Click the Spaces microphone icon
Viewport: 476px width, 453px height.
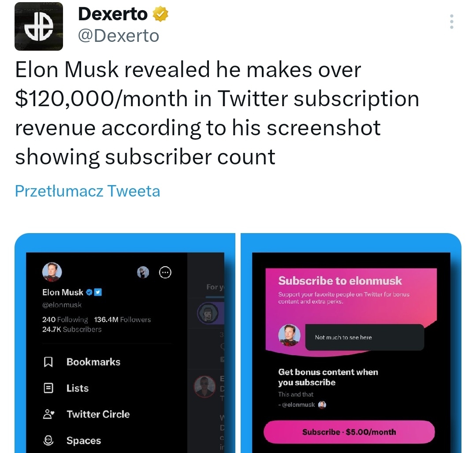pyautogui.click(x=48, y=440)
